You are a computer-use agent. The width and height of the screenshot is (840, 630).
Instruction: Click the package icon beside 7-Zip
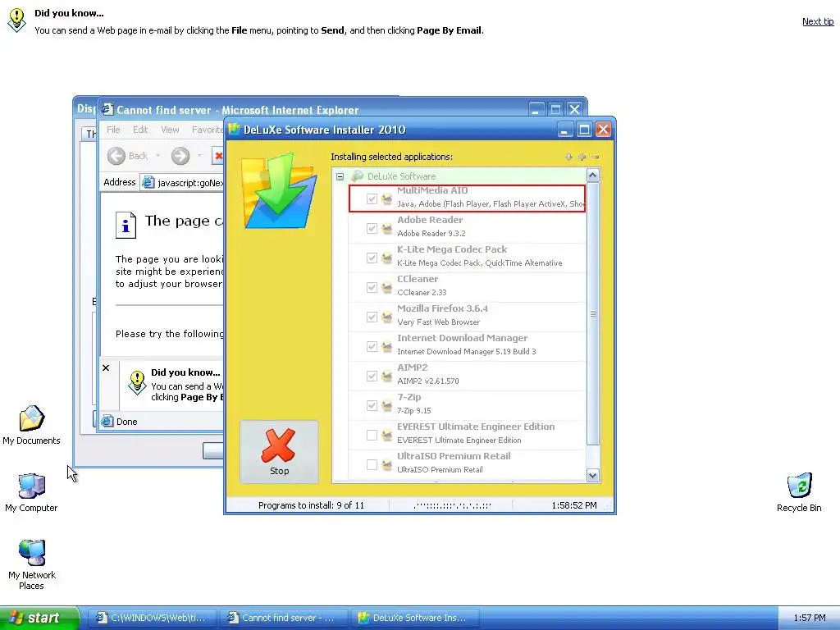point(387,405)
